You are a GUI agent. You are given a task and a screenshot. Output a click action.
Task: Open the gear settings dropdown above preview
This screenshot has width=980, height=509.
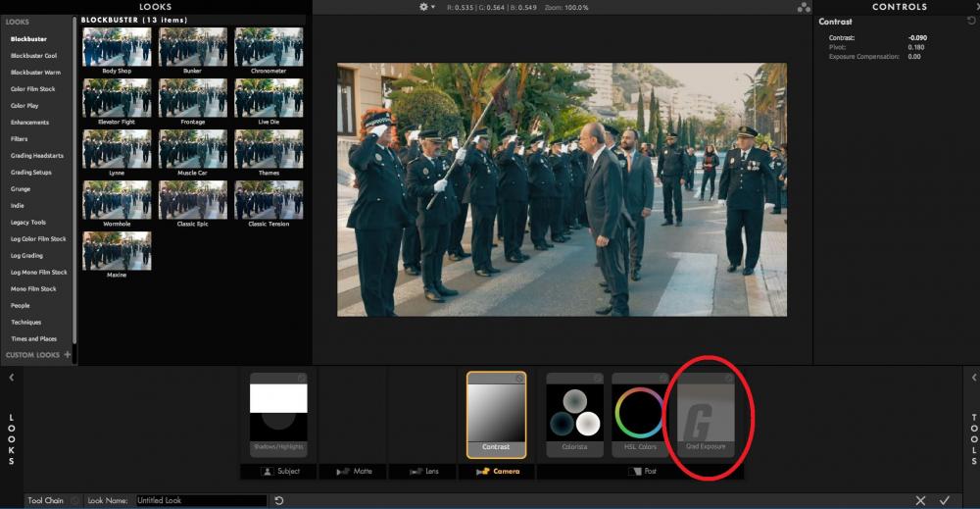coord(426,7)
